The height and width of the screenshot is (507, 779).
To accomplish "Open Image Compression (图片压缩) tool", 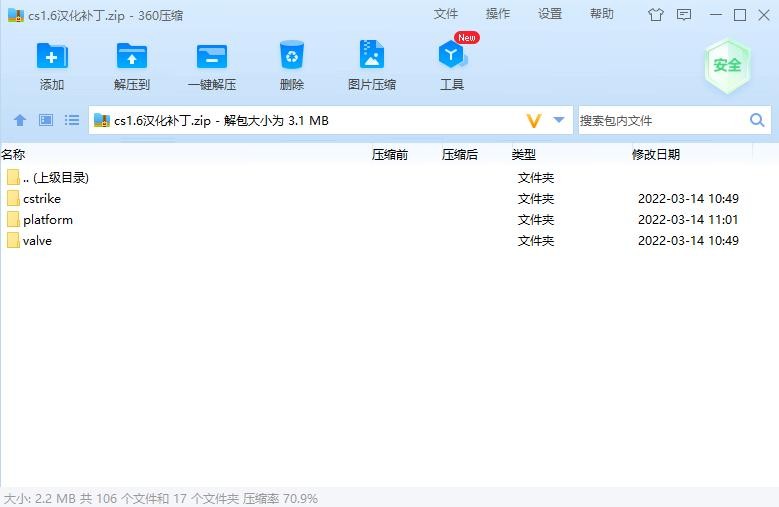I will pyautogui.click(x=372, y=55).
